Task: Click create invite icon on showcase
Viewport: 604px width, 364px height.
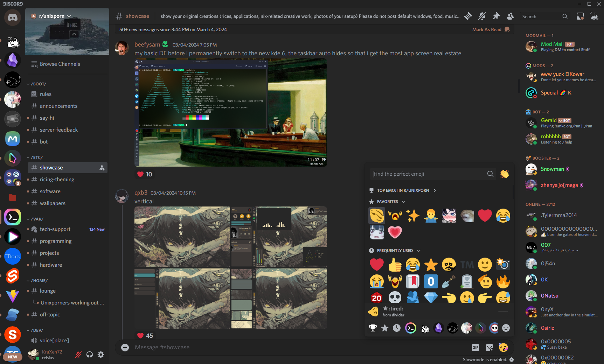Action: (x=102, y=168)
